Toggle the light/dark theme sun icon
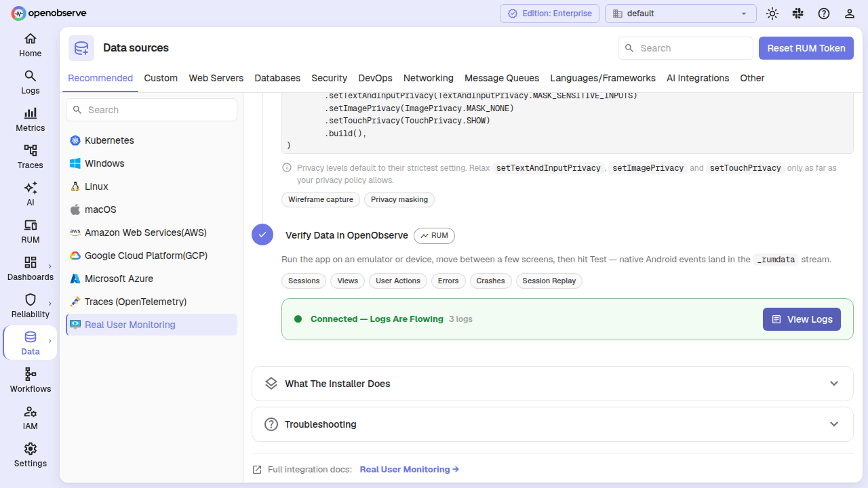Image resolution: width=868 pixels, height=488 pixels. coord(772,14)
